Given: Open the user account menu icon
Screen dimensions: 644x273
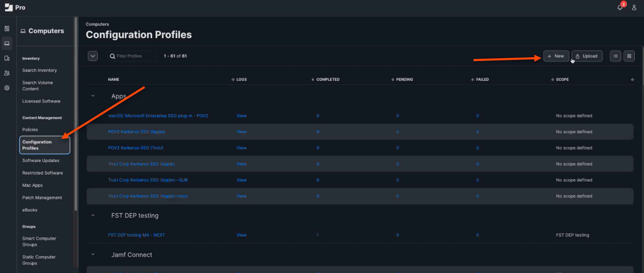Looking at the screenshot, I should (x=634, y=8).
